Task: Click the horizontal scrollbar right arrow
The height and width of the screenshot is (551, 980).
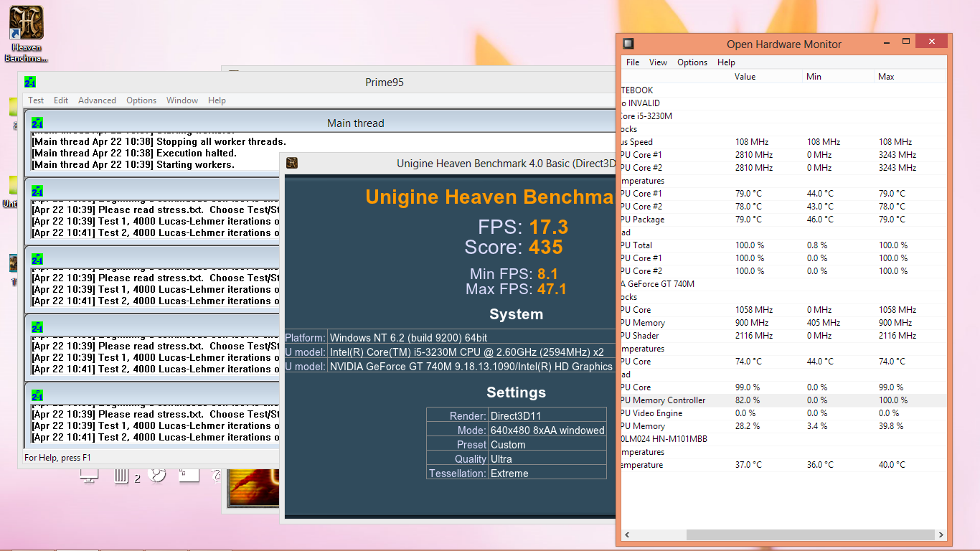Action: [941, 534]
